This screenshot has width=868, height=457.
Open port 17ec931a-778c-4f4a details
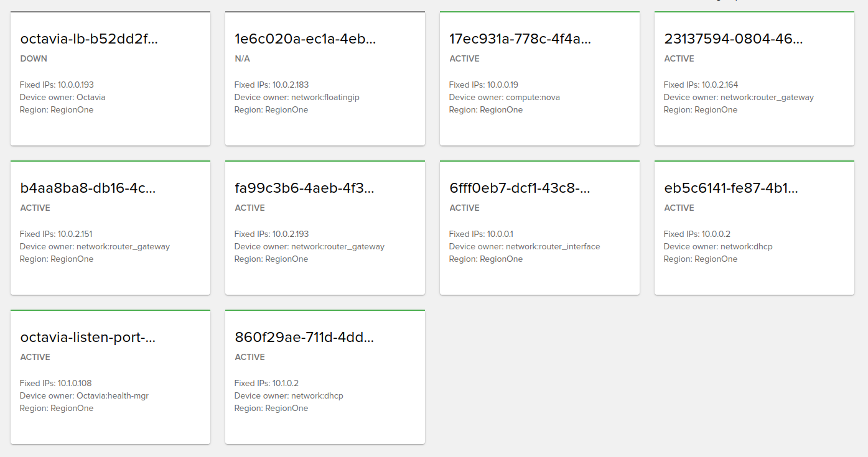[x=520, y=39]
